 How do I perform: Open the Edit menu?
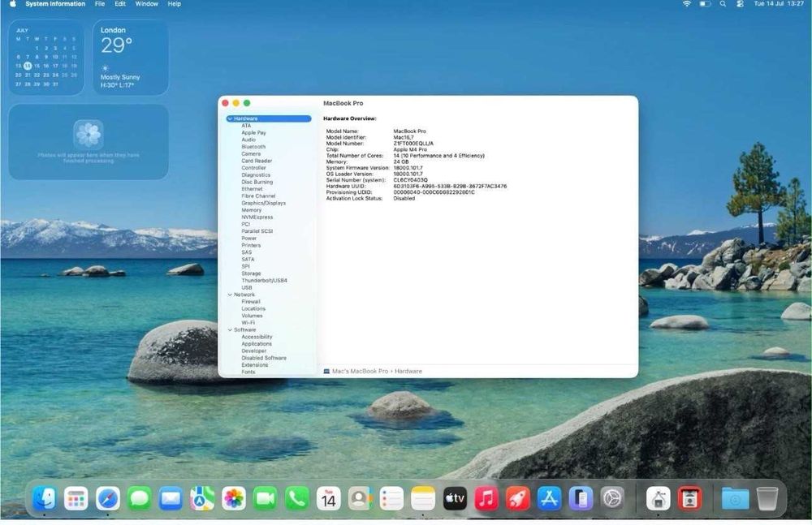[120, 3]
